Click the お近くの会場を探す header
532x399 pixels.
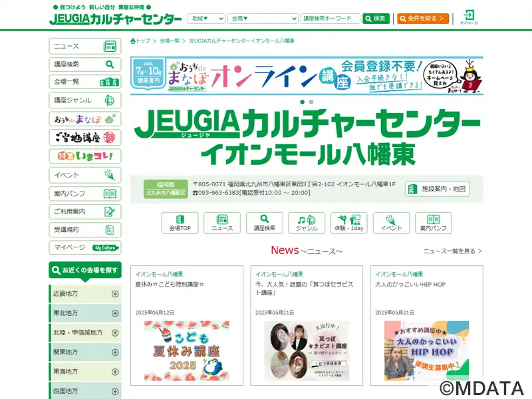tap(85, 271)
